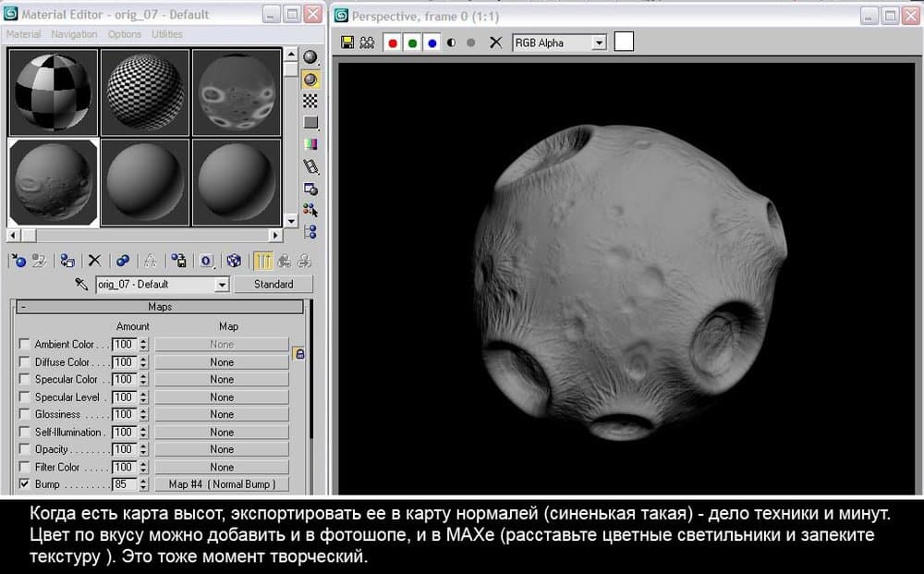Enable the Diffuse Color map checkbox
The height and width of the screenshot is (574, 924).
pos(24,362)
